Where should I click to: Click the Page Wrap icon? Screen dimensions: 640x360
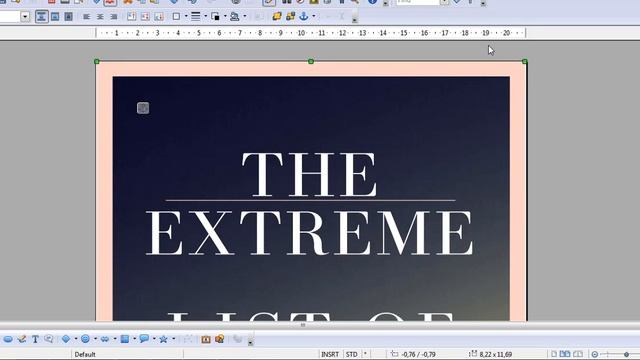tap(55, 17)
